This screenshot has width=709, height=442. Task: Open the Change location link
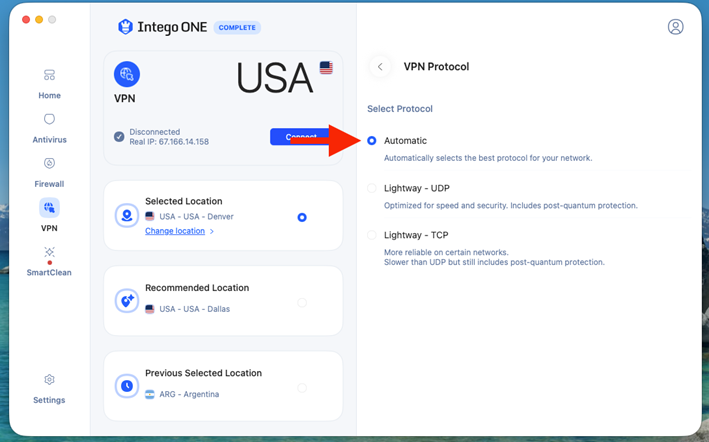click(175, 231)
